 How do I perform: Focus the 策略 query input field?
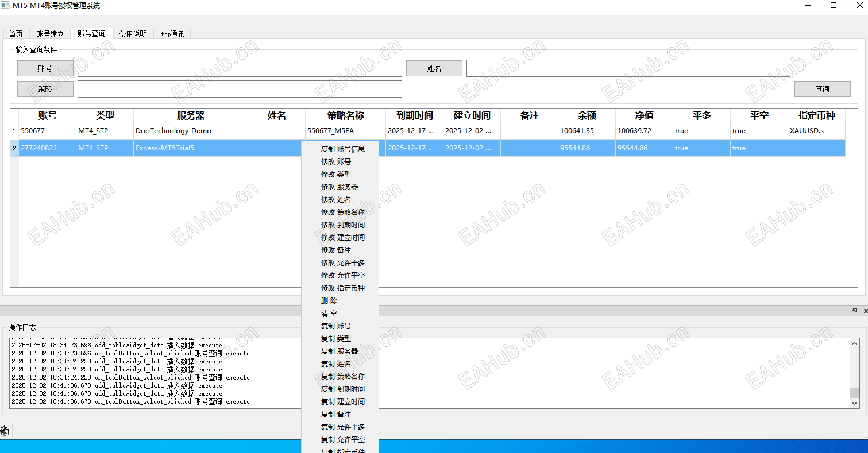coord(240,89)
